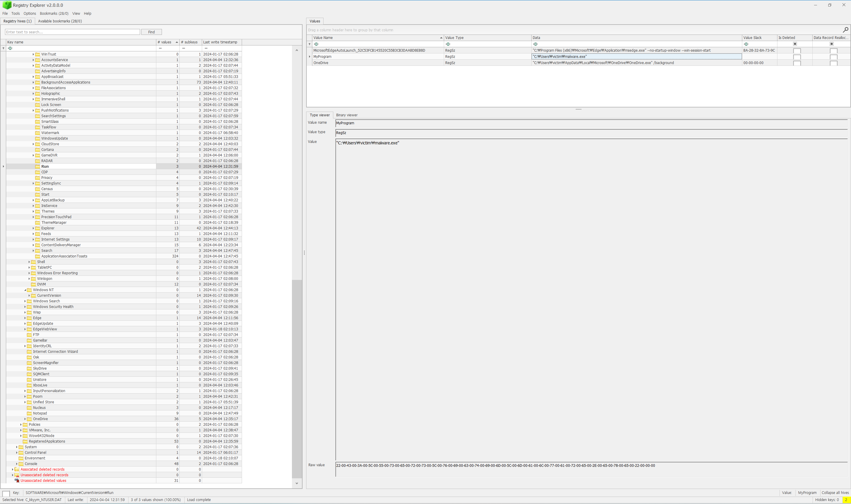Click the Run key folder icon
The height and width of the screenshot is (504, 851).
[x=38, y=167]
